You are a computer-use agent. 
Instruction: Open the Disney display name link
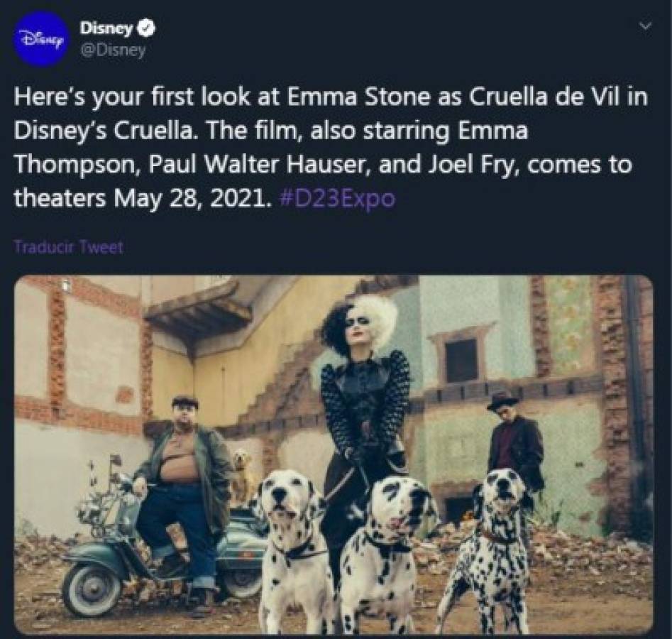click(106, 29)
